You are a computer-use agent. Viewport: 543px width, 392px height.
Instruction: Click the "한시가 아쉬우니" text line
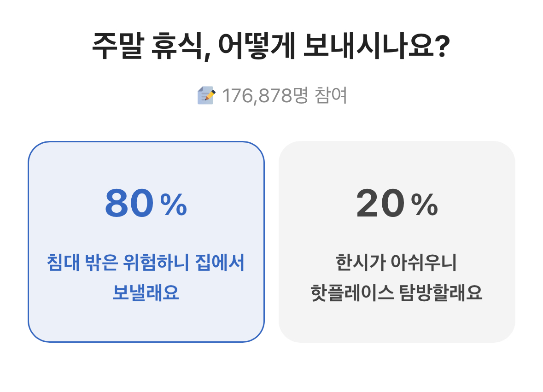[397, 263]
